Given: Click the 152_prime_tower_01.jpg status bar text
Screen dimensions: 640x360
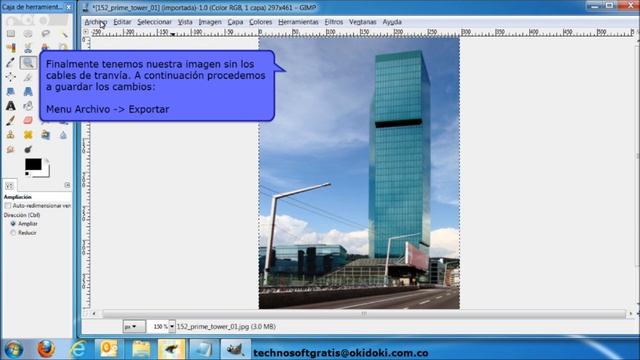Looking at the screenshot, I should click(x=226, y=327).
